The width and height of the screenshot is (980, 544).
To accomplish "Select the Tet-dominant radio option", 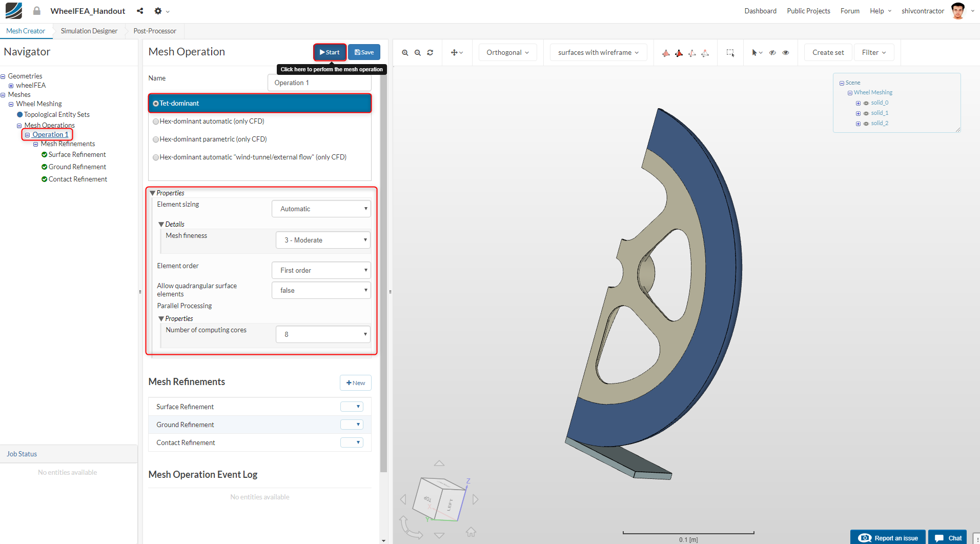I will click(156, 104).
